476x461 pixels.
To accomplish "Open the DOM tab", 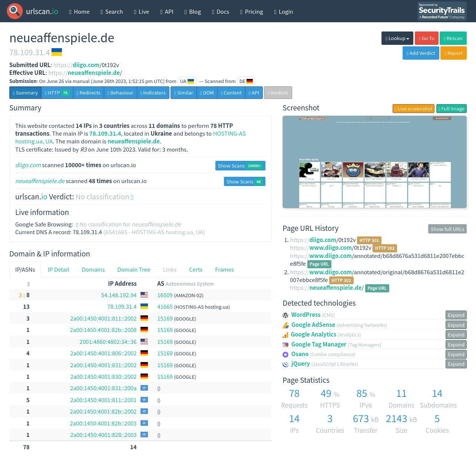I will 207,93.
